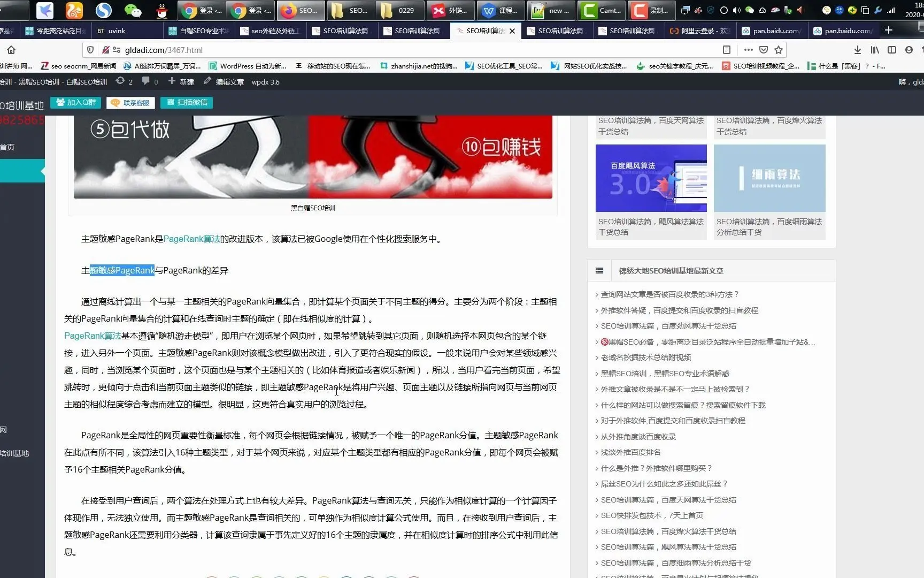Open the Firefox library icon in the toolbar
The width and height of the screenshot is (924, 578).
click(x=875, y=50)
